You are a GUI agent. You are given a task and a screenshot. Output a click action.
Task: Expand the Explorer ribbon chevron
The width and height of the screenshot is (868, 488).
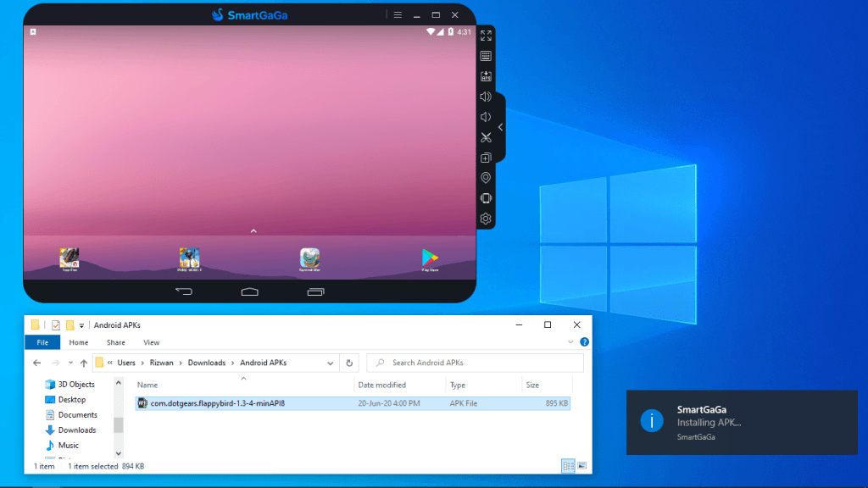point(570,342)
